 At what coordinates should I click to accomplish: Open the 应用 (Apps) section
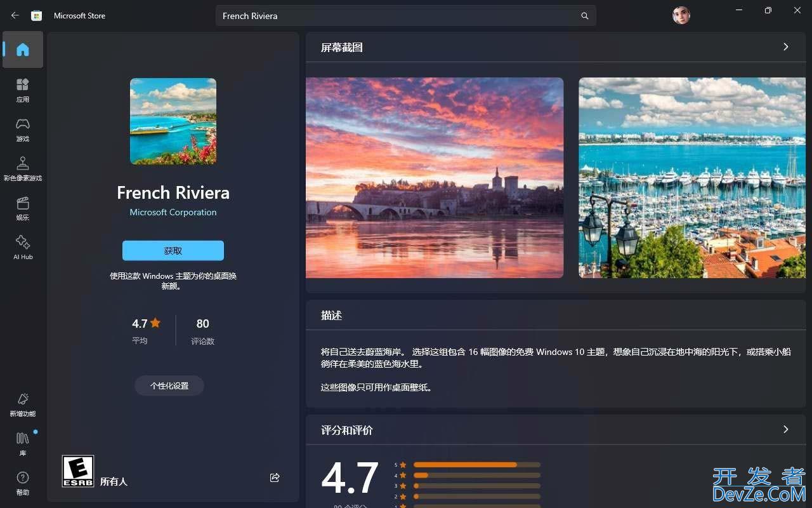point(23,90)
